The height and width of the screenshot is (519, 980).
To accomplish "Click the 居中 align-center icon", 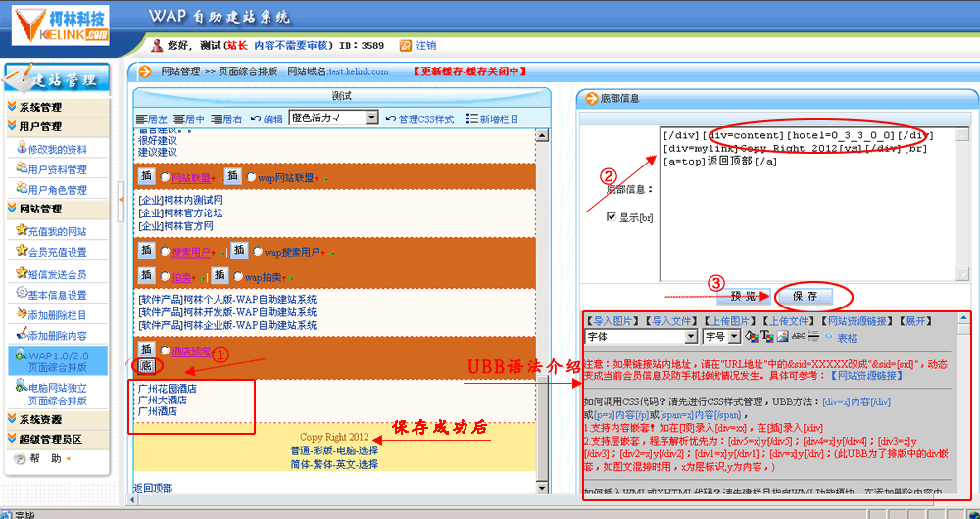I will click(x=179, y=118).
